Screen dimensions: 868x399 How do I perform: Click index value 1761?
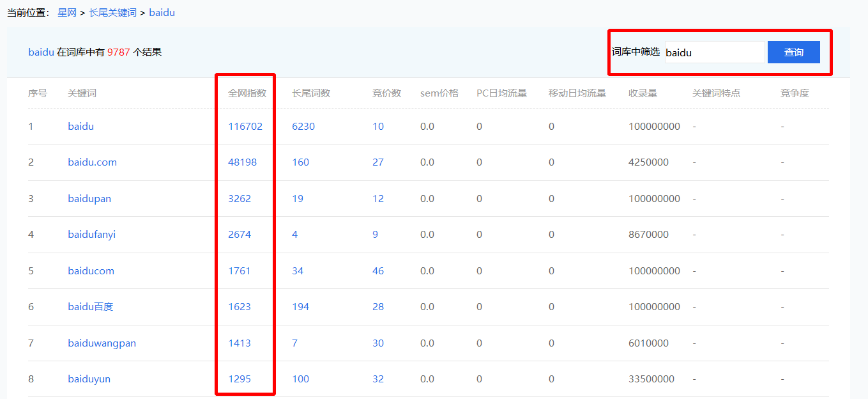[240, 271]
